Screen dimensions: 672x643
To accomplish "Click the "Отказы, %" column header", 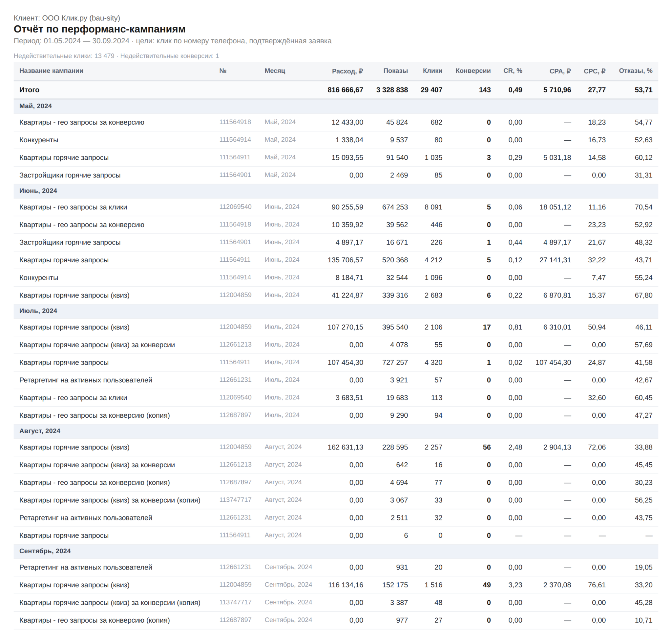I will (635, 70).
